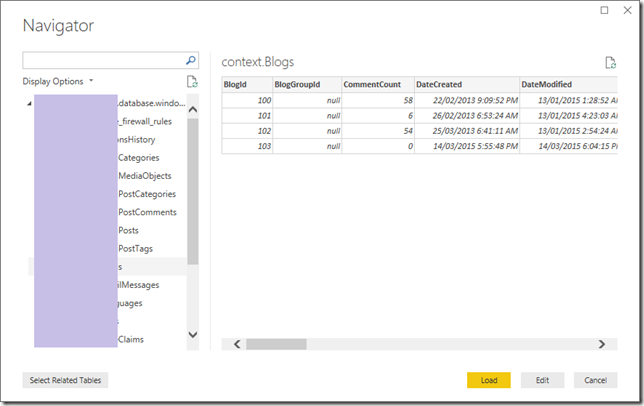Refresh the navigator tree list icon
Screen dimensions: 644x406
click(x=192, y=81)
